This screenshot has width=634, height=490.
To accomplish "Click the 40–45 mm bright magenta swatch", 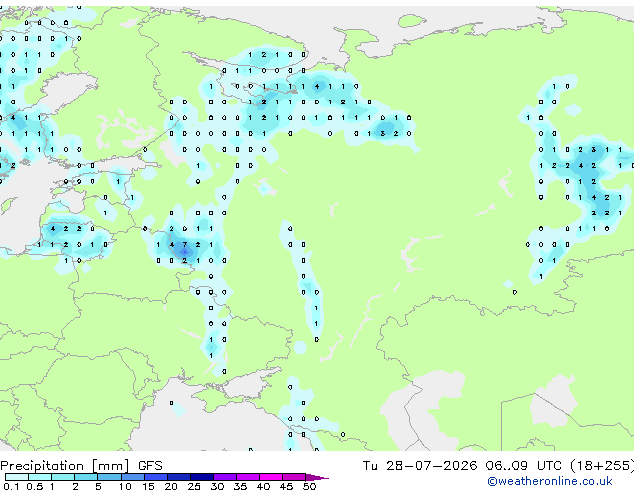I will pyautogui.click(x=271, y=477).
